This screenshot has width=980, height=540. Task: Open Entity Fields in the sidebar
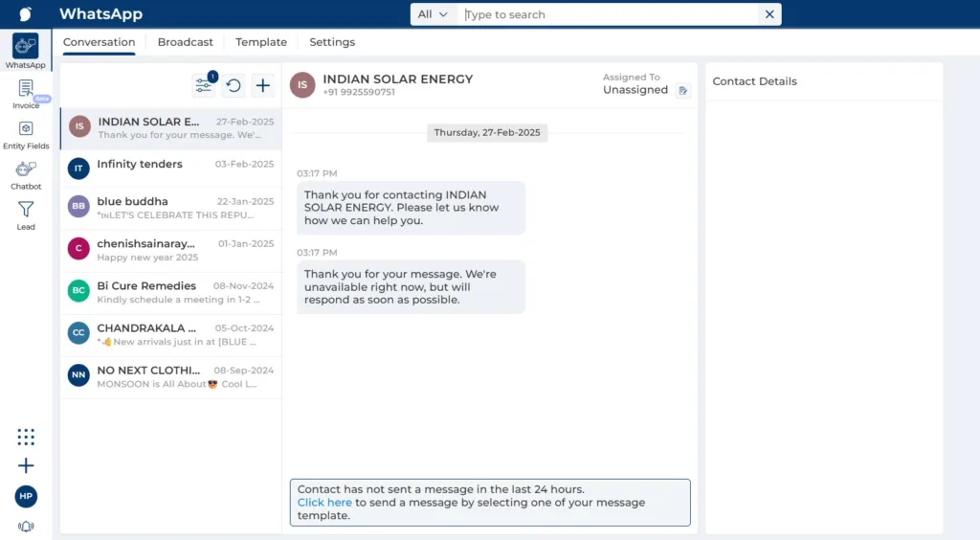pos(26,135)
